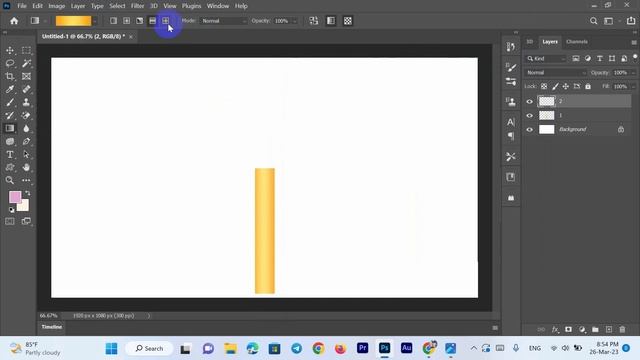Switch to the Channels tab
640x360 pixels.
577,42
